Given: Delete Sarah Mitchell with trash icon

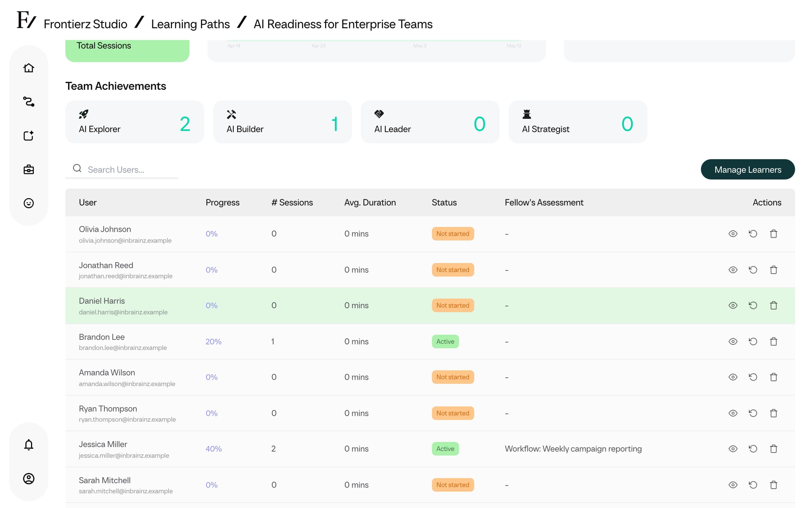Looking at the screenshot, I should (773, 485).
